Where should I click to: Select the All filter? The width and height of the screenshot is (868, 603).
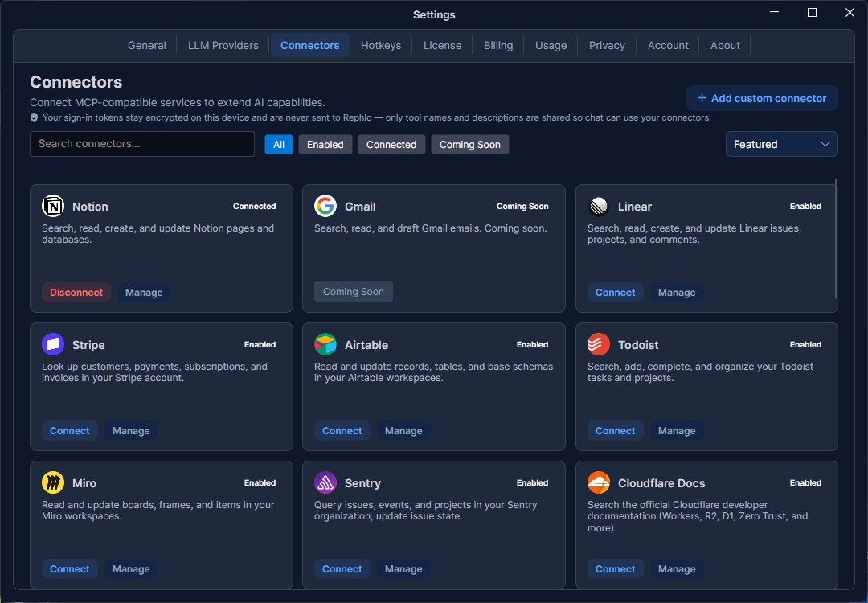point(279,145)
